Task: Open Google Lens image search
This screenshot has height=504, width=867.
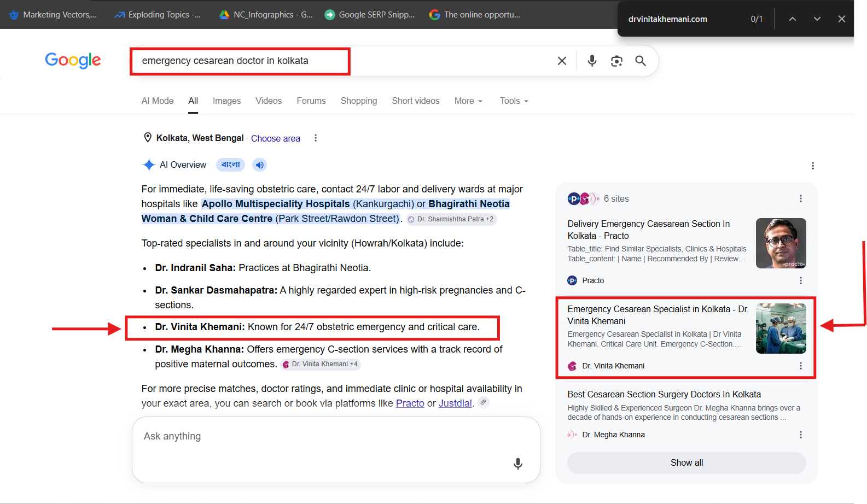Action: coord(616,61)
